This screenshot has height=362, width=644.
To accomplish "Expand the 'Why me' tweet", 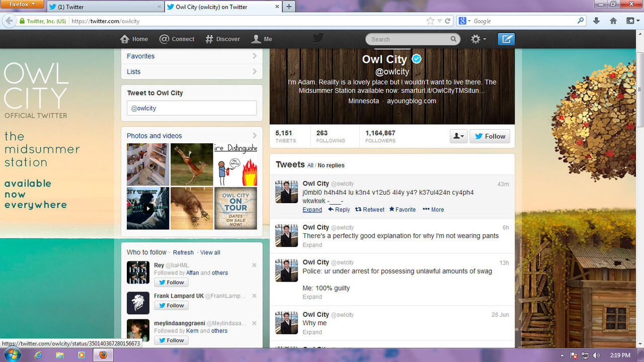I will coord(312,332).
